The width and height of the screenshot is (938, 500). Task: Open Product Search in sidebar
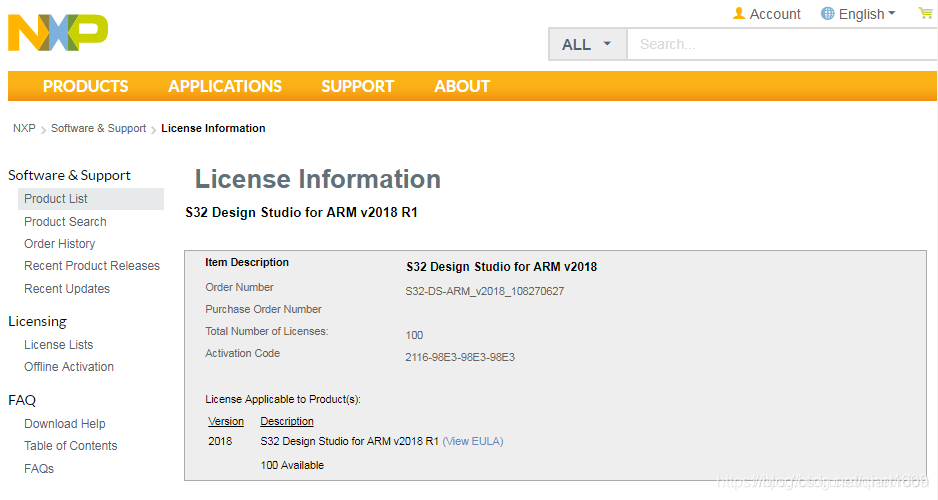pos(65,222)
